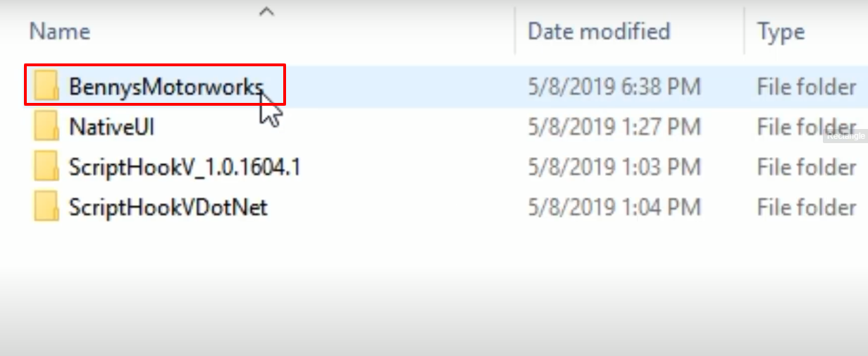The width and height of the screenshot is (868, 356).
Task: Sort by the Date modified column header
Action: (x=599, y=31)
